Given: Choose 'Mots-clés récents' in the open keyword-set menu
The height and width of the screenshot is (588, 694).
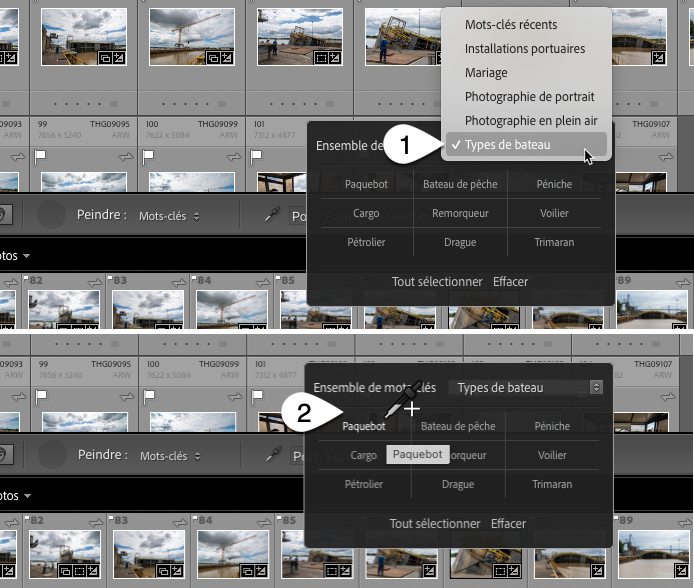Looking at the screenshot, I should pyautogui.click(x=511, y=25).
